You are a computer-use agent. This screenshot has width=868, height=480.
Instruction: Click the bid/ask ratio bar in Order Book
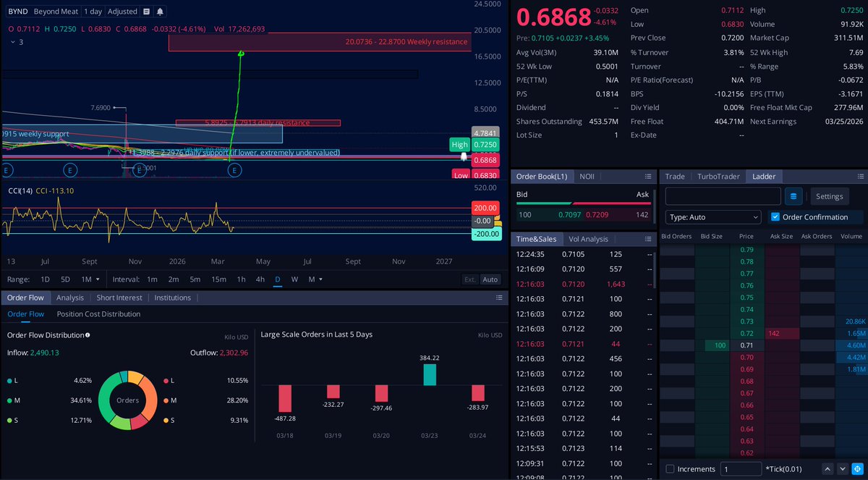[x=582, y=203]
